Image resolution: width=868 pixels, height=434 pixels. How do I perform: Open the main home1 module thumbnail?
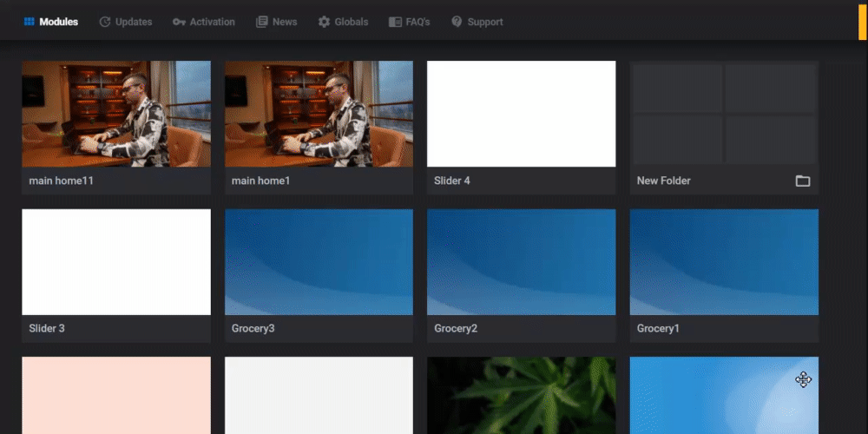click(x=319, y=114)
